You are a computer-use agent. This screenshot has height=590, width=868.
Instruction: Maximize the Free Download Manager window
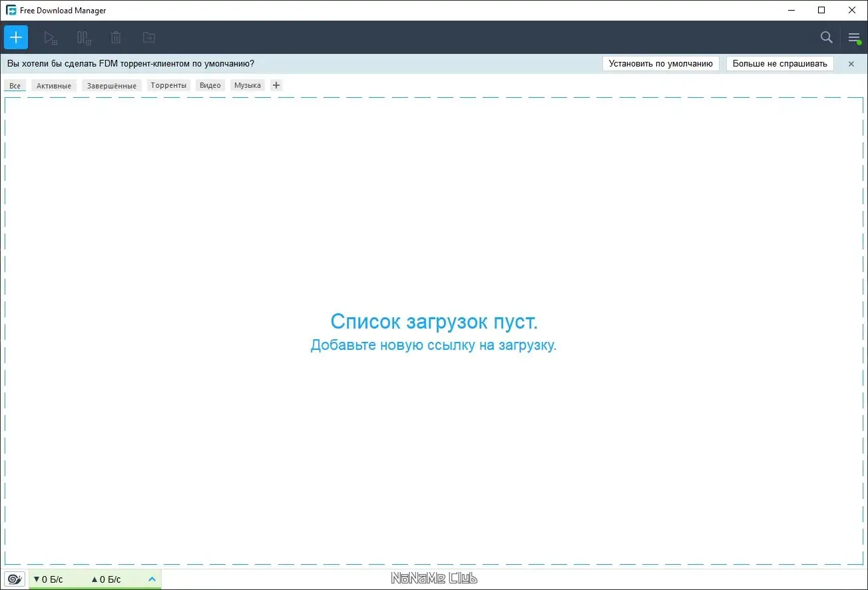pyautogui.click(x=821, y=10)
